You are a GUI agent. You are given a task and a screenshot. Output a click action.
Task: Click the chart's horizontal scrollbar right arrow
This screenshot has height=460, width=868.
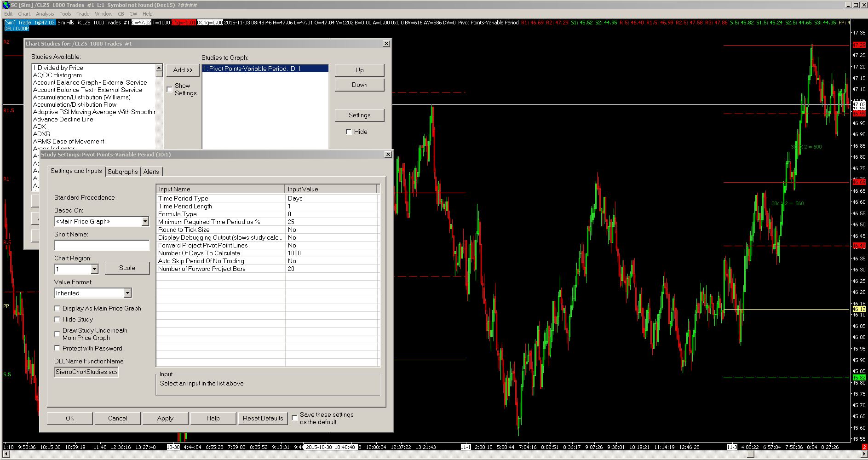863,454
